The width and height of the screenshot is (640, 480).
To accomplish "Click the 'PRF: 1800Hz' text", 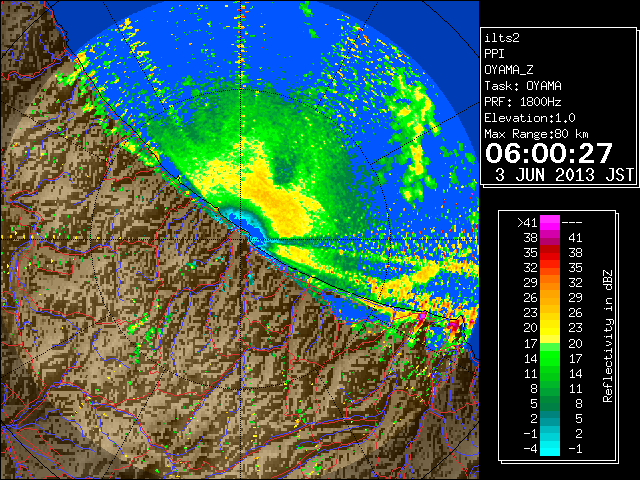I will click(522, 102).
